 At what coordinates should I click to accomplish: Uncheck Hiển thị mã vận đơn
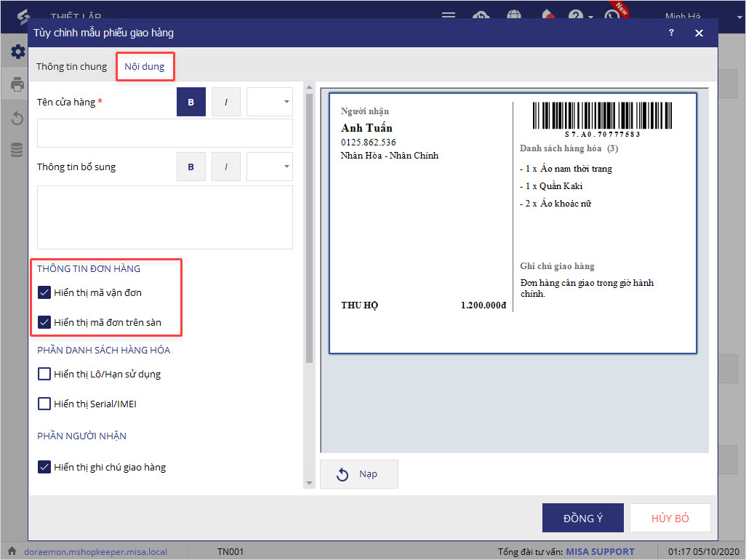[x=44, y=292]
